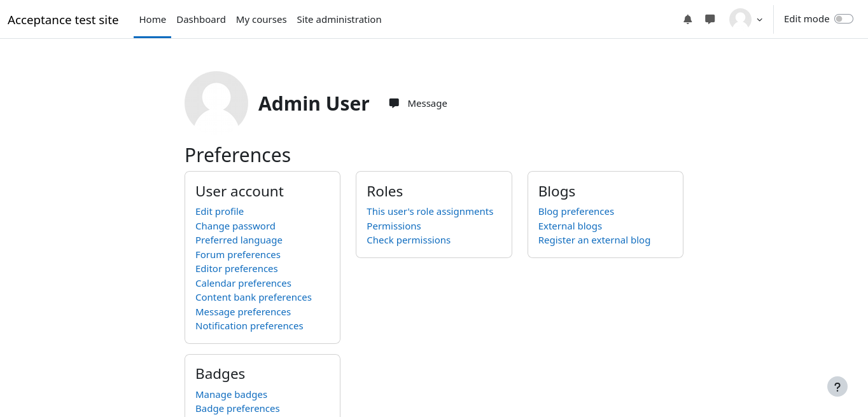
Task: Select Register an external blog
Action: pos(594,240)
